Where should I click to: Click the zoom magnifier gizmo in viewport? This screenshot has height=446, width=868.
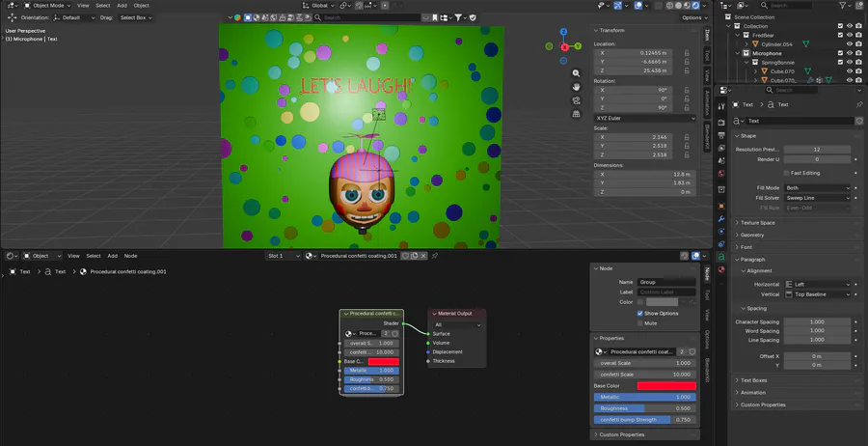pos(577,73)
